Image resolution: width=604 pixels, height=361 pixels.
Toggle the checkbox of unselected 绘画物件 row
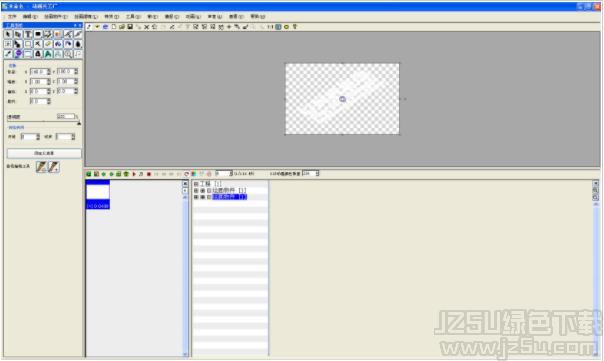tap(209, 191)
